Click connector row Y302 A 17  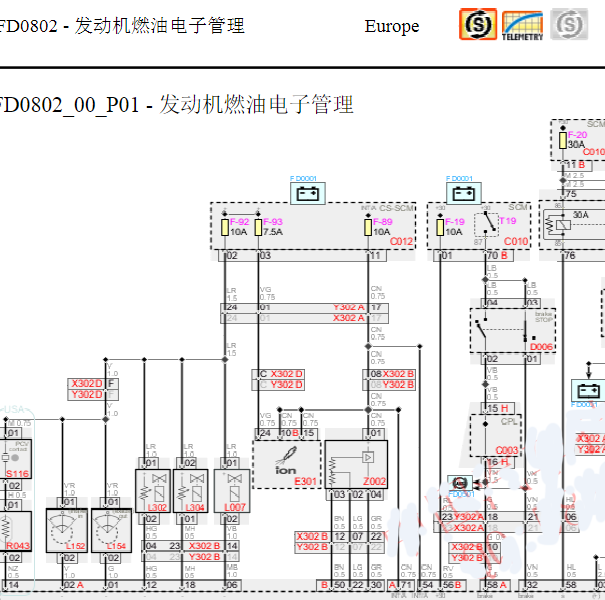[x=304, y=308]
